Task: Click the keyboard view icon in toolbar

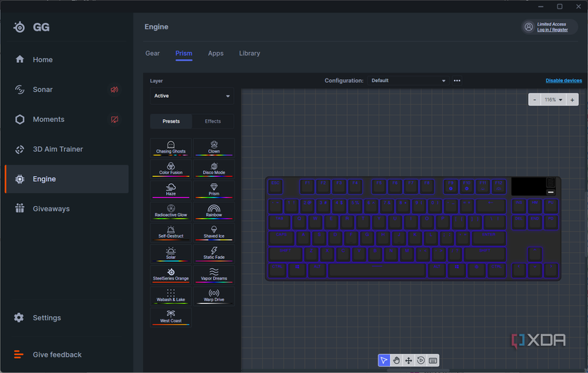Action: (433, 361)
